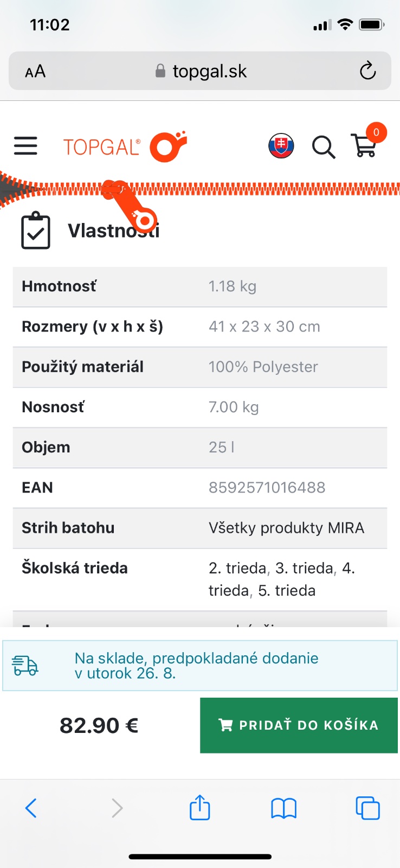400x868 pixels.
Task: Open the 5. trieda link
Action: coord(287,590)
